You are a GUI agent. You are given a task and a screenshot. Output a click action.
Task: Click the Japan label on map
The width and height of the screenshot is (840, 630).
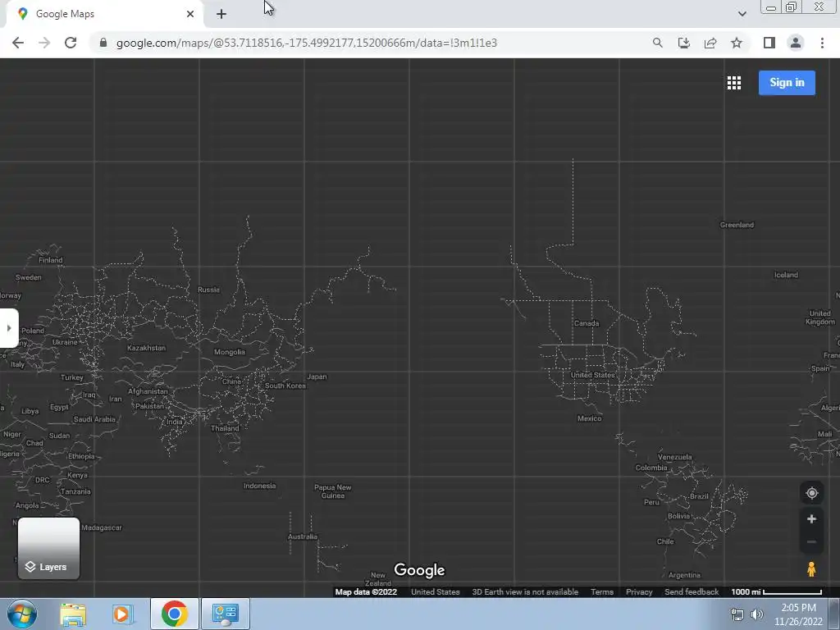(317, 377)
